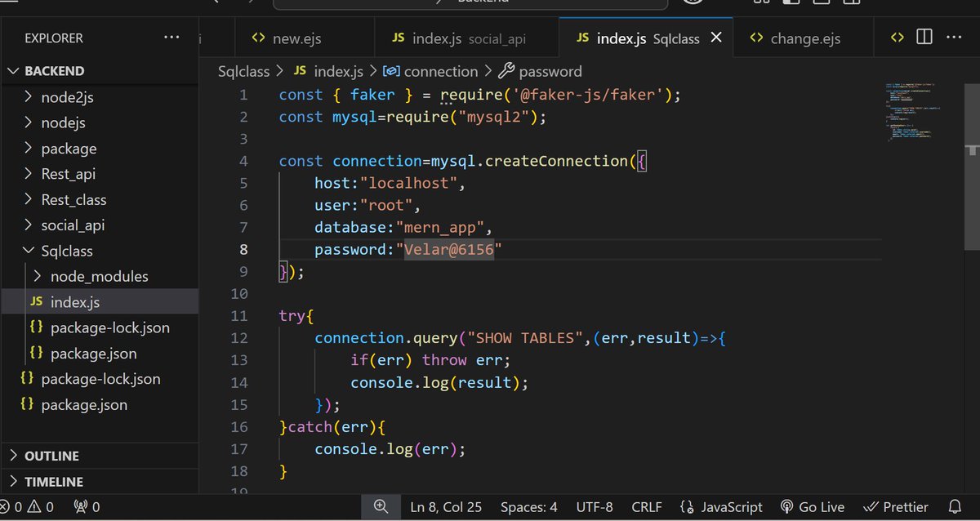Image resolution: width=980 pixels, height=521 pixels.
Task: Click the code minimap preview
Action: point(915,113)
